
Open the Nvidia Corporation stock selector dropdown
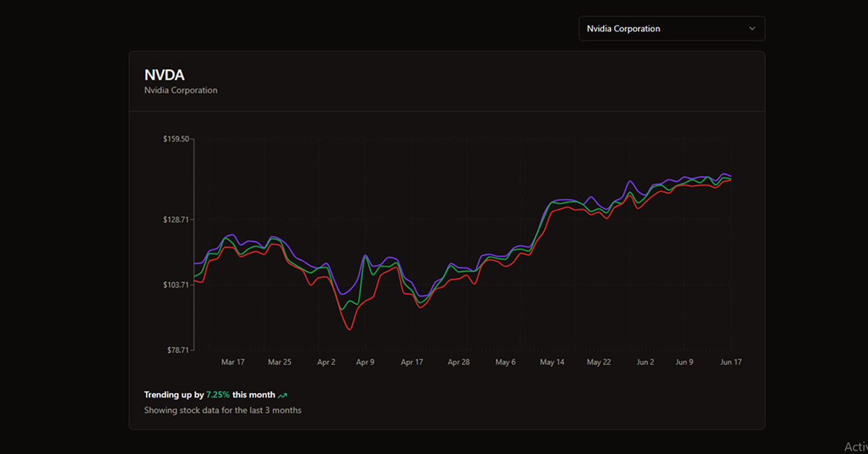[x=671, y=29]
